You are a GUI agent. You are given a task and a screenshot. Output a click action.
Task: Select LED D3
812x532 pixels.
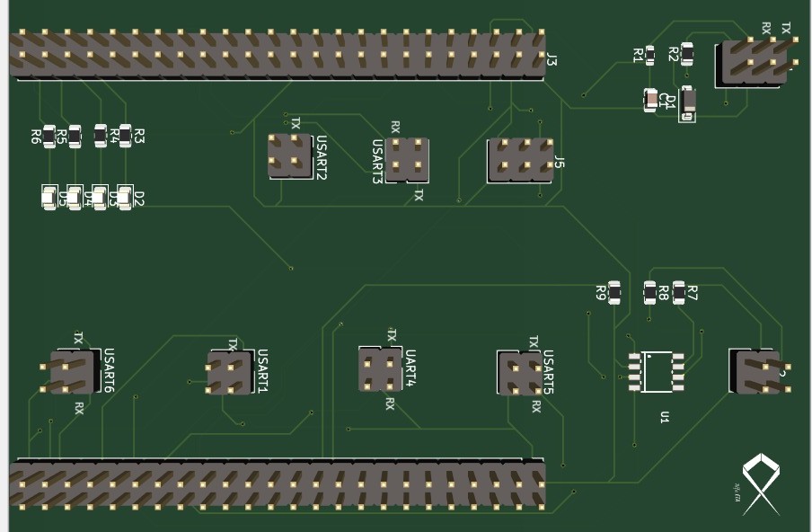point(99,198)
